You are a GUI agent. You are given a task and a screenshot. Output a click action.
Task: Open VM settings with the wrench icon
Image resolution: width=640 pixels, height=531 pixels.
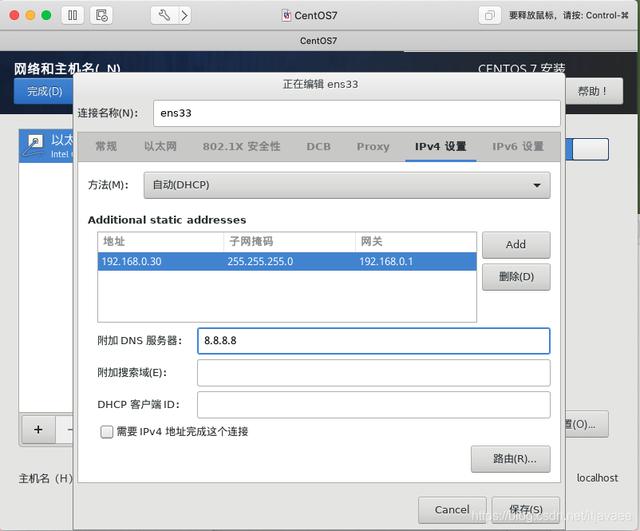[x=164, y=16]
